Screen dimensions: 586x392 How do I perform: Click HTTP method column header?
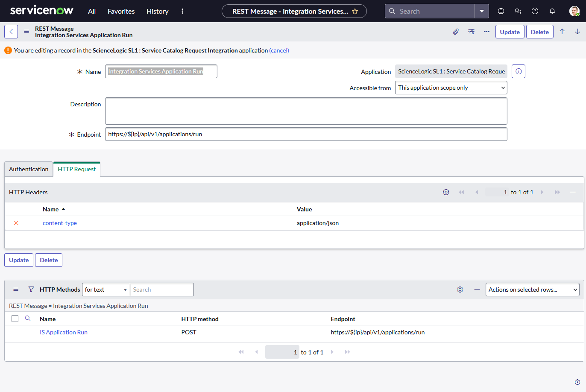200,319
